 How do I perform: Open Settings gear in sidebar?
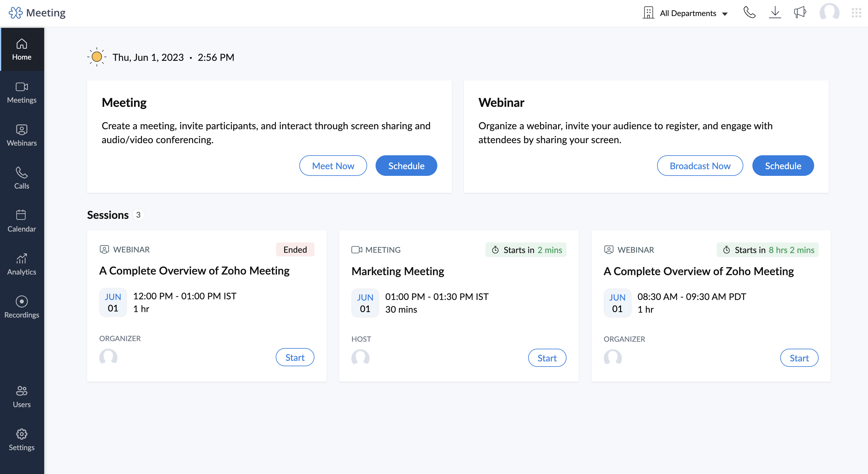(x=21, y=439)
